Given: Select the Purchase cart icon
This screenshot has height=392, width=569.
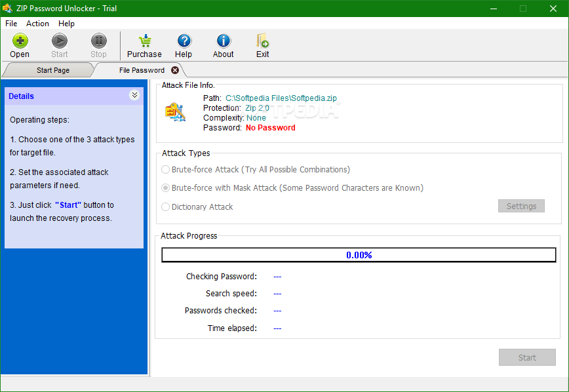Looking at the screenshot, I should (144, 39).
